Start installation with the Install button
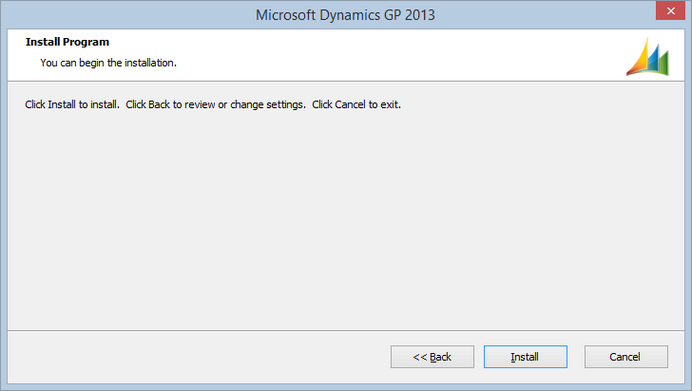The height and width of the screenshot is (391, 692). 525,357
